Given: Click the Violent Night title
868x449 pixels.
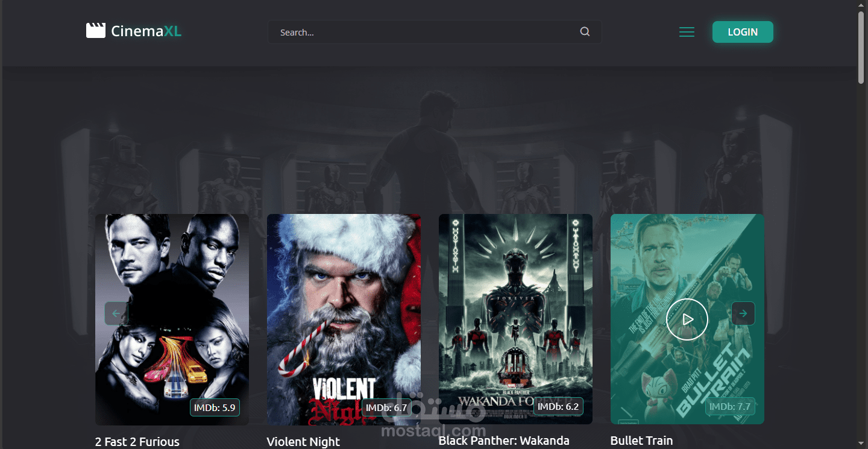Looking at the screenshot, I should point(303,442).
